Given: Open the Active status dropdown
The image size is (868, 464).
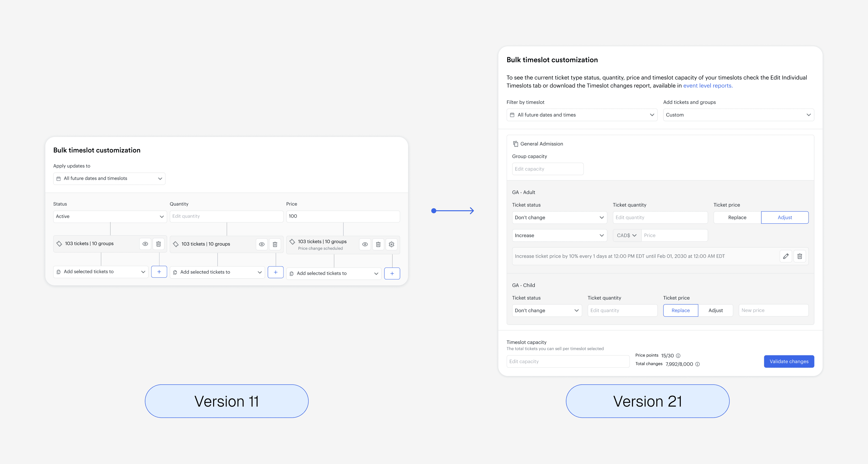Looking at the screenshot, I should [110, 216].
